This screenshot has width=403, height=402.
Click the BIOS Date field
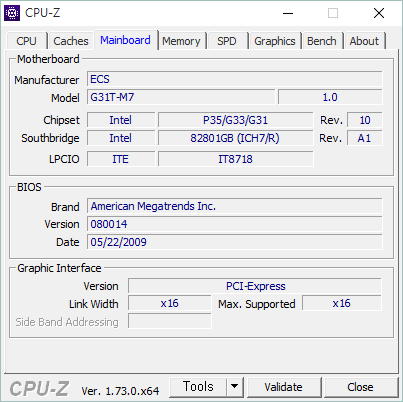tap(235, 242)
